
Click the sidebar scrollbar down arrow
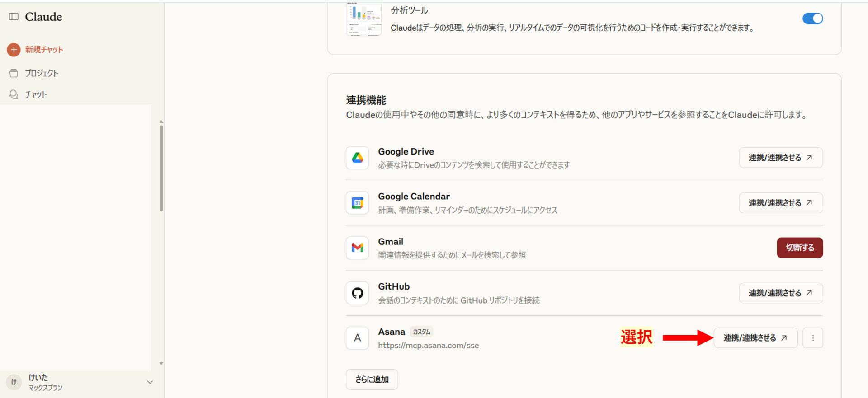161,363
